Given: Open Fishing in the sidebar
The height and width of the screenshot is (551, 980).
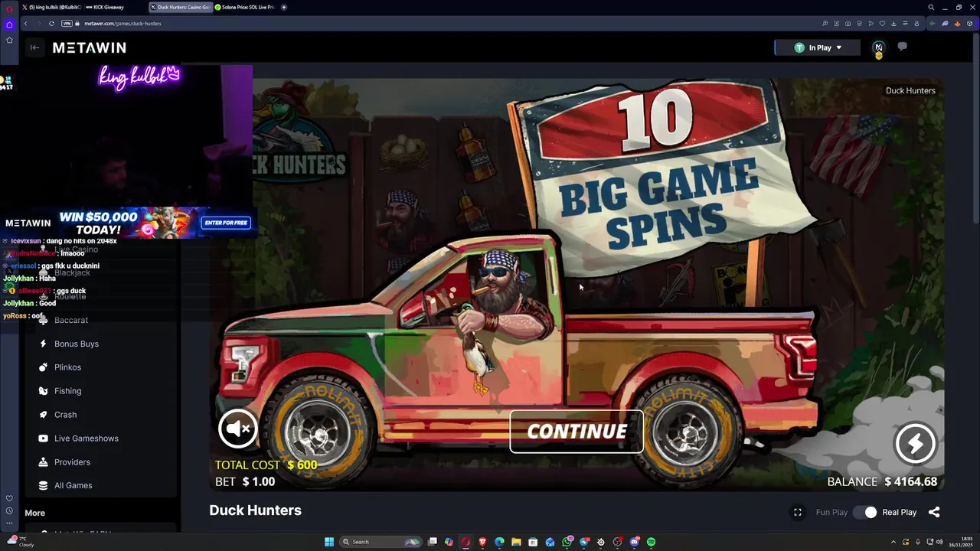Looking at the screenshot, I should pos(67,391).
